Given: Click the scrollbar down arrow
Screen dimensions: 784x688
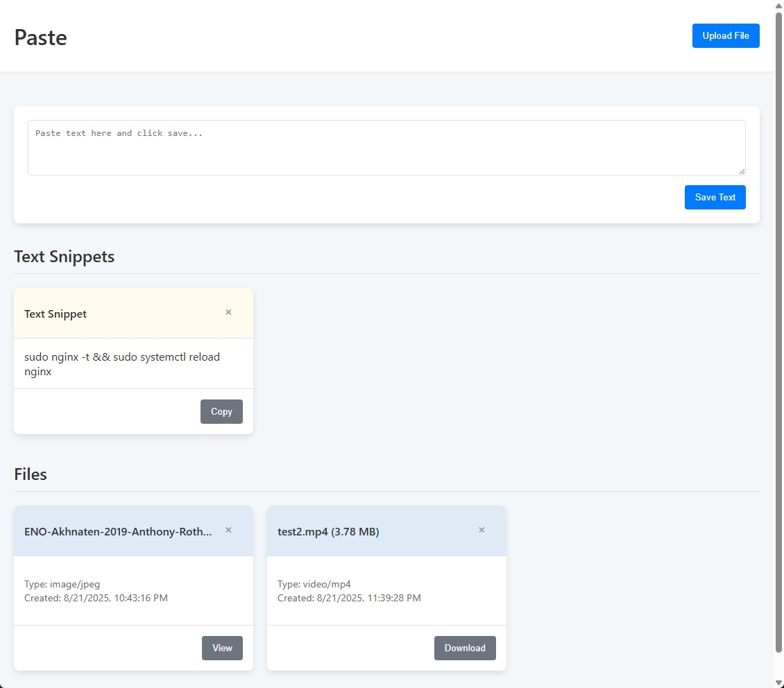Looking at the screenshot, I should pos(778,683).
